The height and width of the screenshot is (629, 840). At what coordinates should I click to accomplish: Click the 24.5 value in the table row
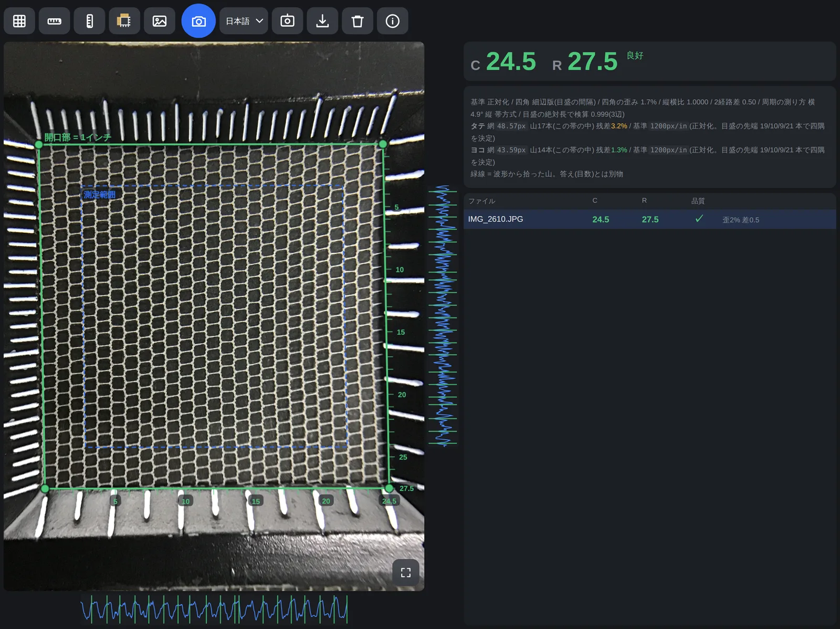coord(601,219)
